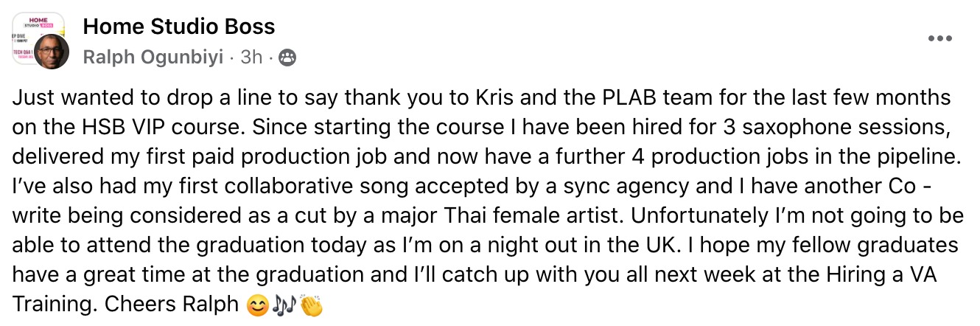Screen dimensions: 980x326
Task: Click the clapping hands emoji
Action: tap(312, 305)
